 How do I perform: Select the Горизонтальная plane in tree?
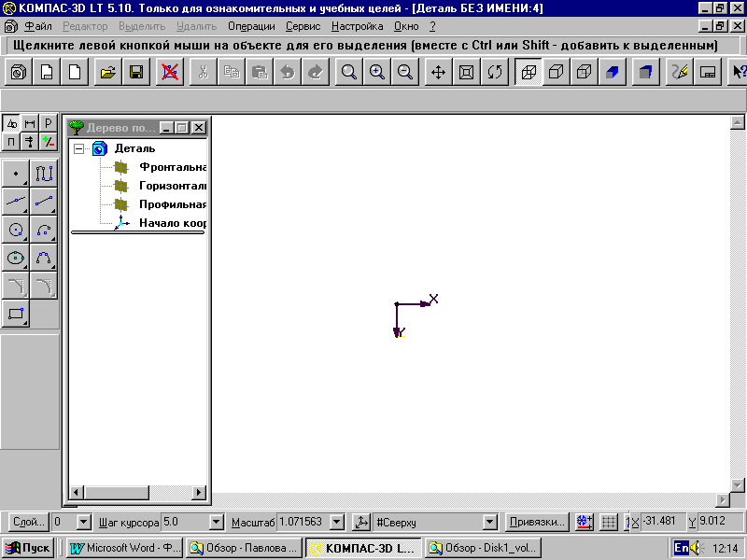click(173, 186)
